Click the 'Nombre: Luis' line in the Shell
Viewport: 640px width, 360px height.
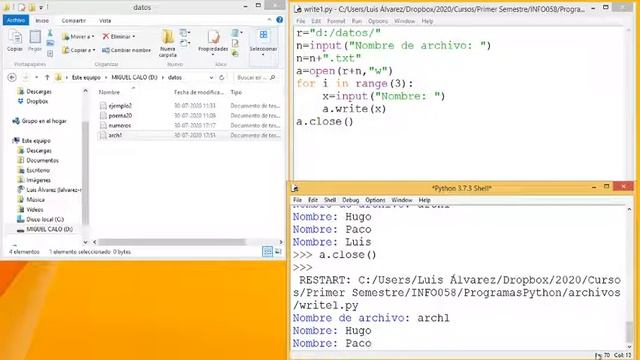tap(332, 242)
